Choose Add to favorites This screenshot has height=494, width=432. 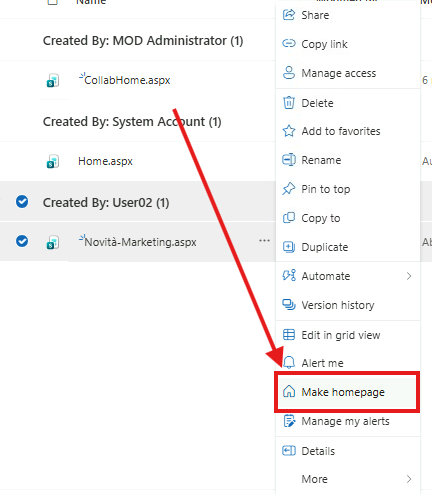[348, 131]
